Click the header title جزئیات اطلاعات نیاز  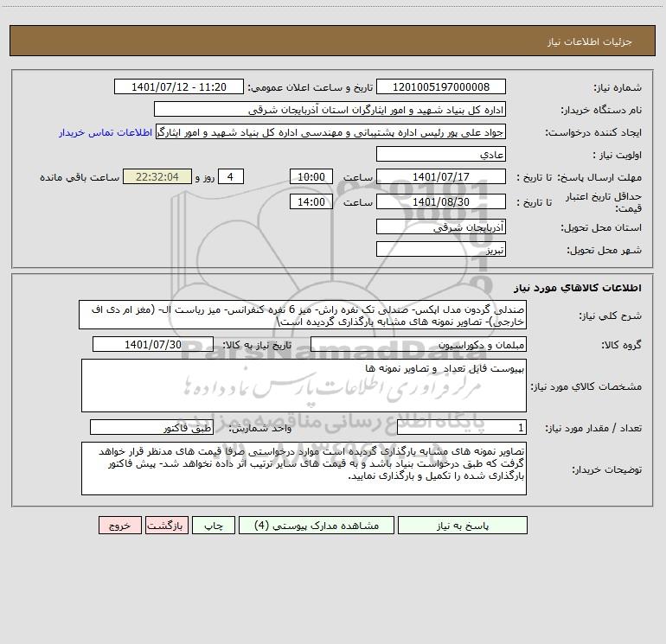[x=590, y=41]
